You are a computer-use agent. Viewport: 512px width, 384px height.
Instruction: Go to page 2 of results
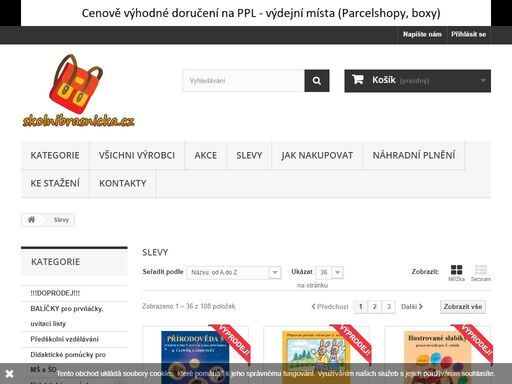(374, 307)
